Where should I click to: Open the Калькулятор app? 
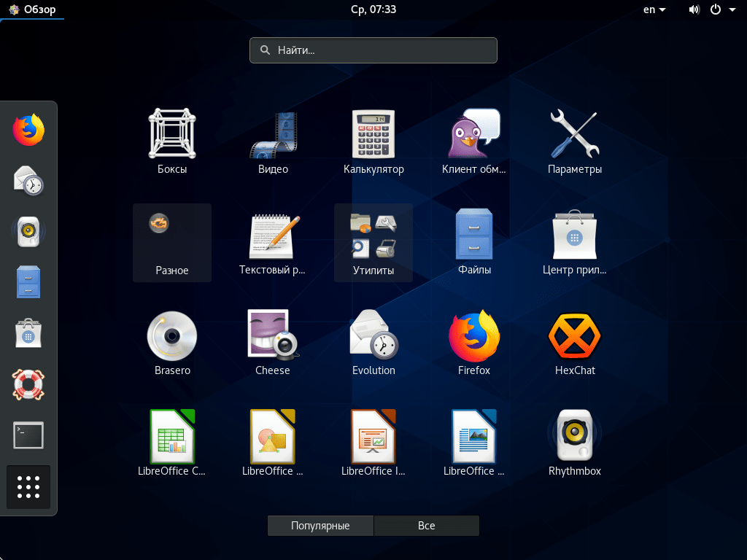(373, 135)
